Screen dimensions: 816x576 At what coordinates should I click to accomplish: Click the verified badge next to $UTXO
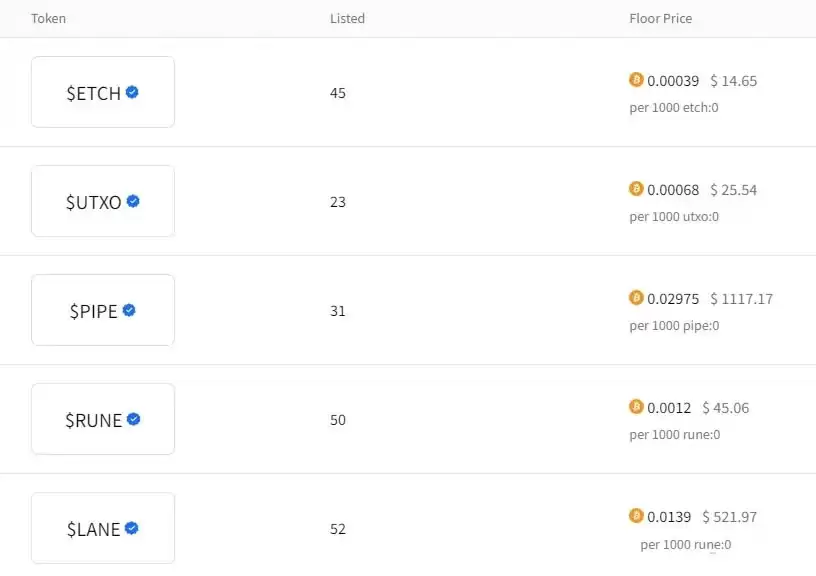[x=133, y=201]
